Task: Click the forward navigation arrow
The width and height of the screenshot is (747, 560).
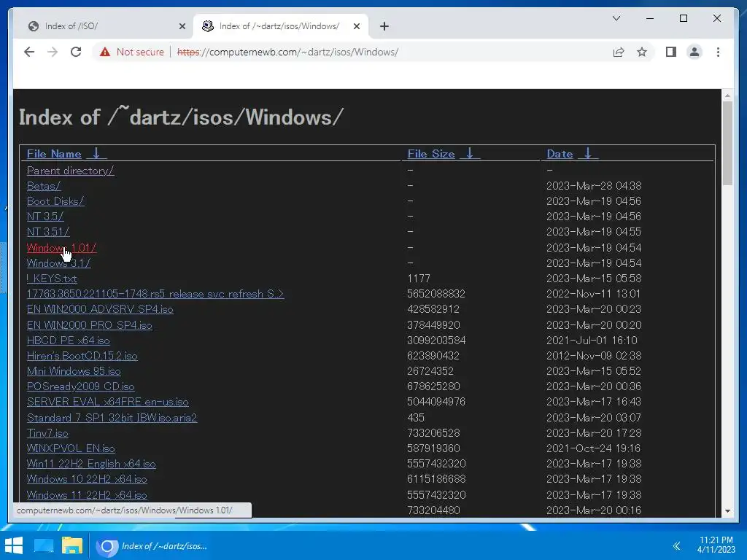Action: [53, 52]
